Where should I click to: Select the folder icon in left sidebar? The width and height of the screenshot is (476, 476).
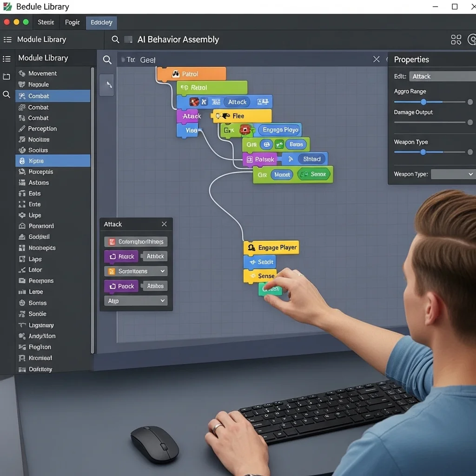pos(7,77)
